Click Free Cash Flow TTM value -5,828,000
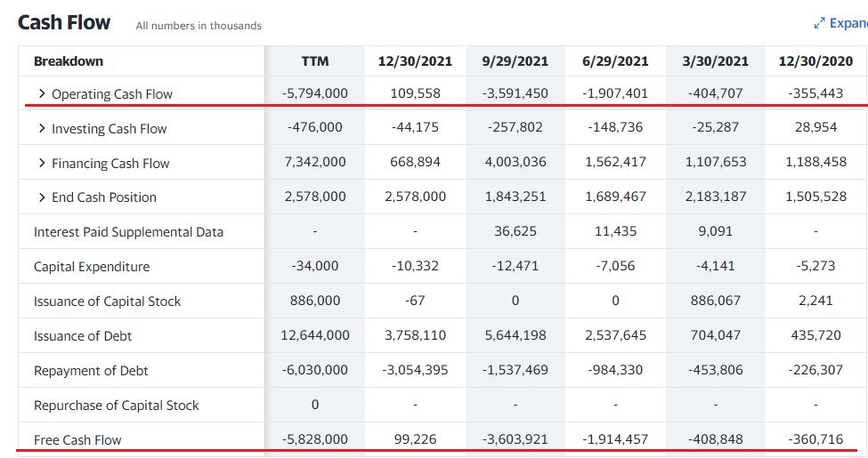 click(x=315, y=439)
